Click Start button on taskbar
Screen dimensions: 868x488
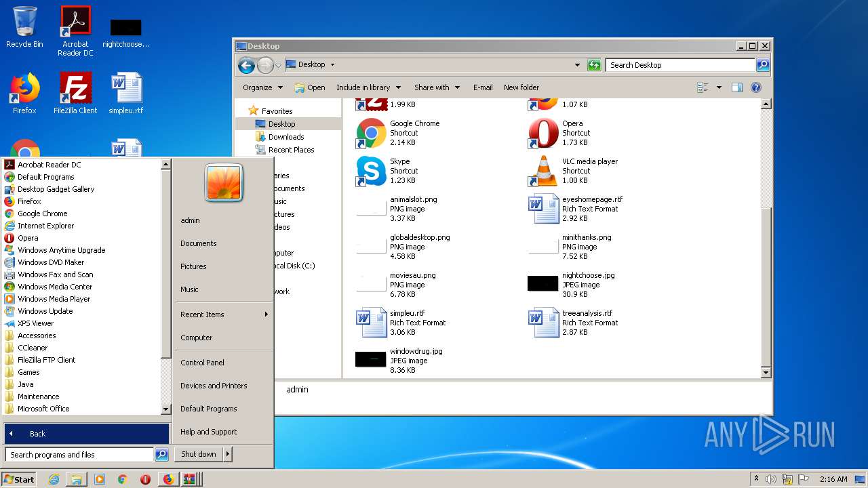click(x=19, y=479)
